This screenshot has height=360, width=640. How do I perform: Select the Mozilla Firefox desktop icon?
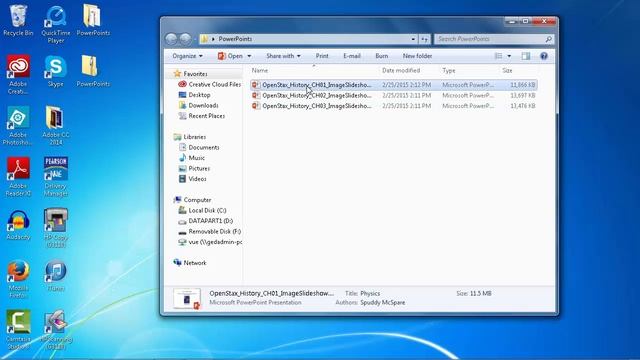18,279
